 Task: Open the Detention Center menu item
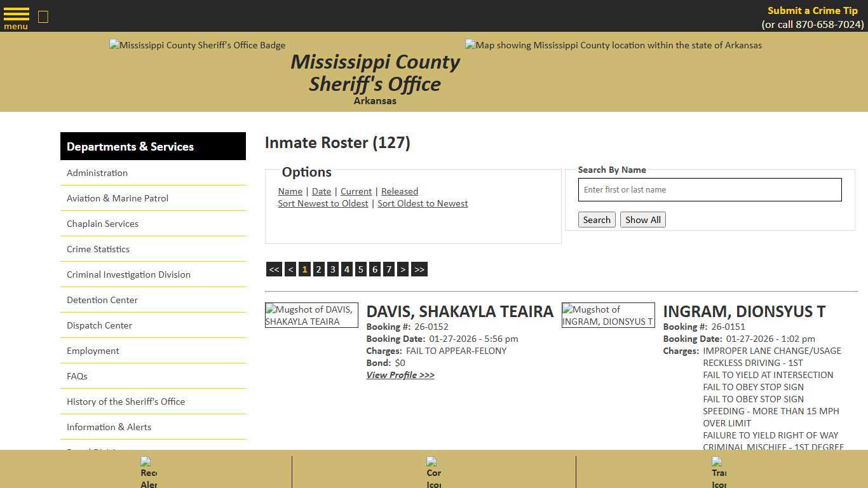[x=102, y=299]
